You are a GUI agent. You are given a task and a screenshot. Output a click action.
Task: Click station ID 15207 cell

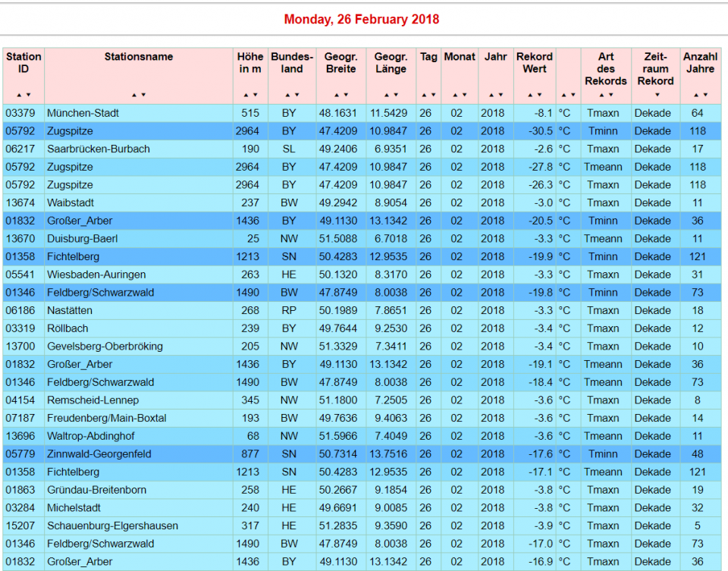pos(20,526)
